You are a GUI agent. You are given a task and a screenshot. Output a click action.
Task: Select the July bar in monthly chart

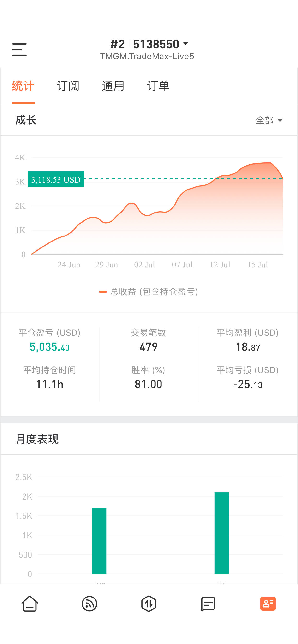tap(222, 533)
